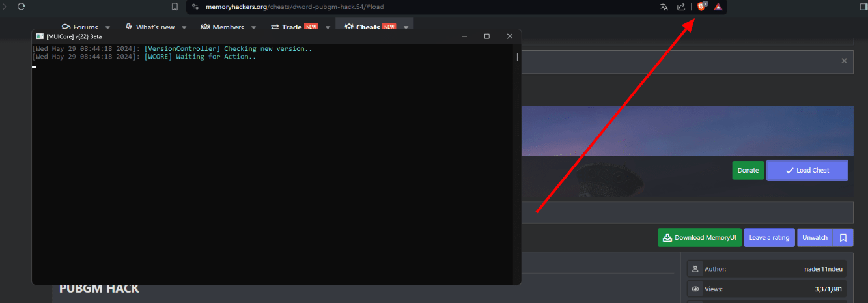This screenshot has width=868, height=303.
Task: Expand the Forums dropdown arrow
Action: tap(107, 27)
